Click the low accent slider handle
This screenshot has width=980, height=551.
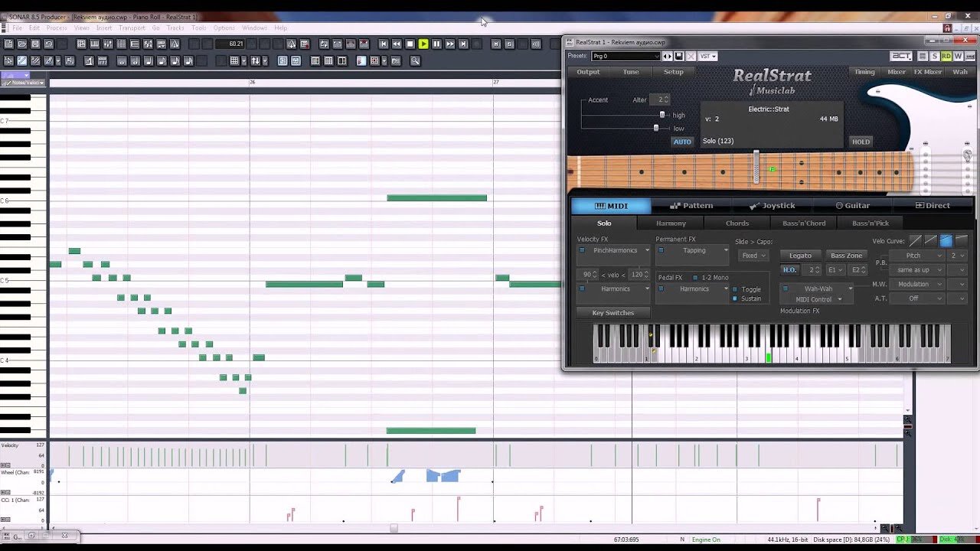(x=656, y=128)
